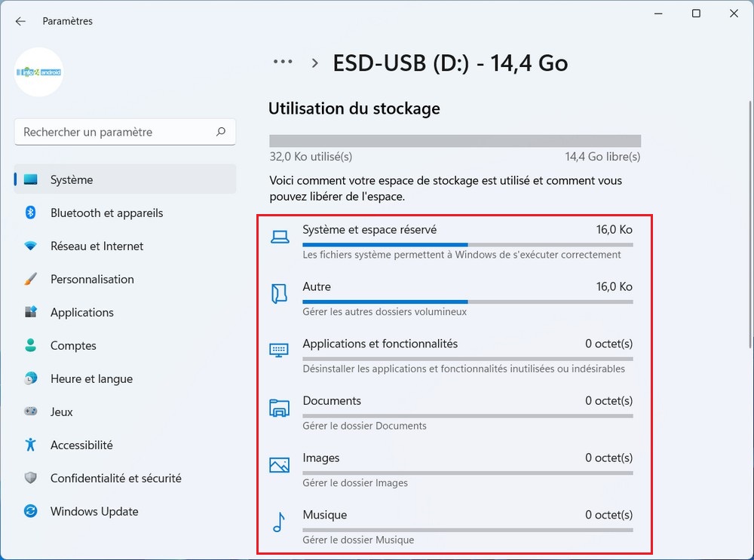Image resolution: width=754 pixels, height=560 pixels.
Task: Click the folder icon next to Autre
Action: 280,294
